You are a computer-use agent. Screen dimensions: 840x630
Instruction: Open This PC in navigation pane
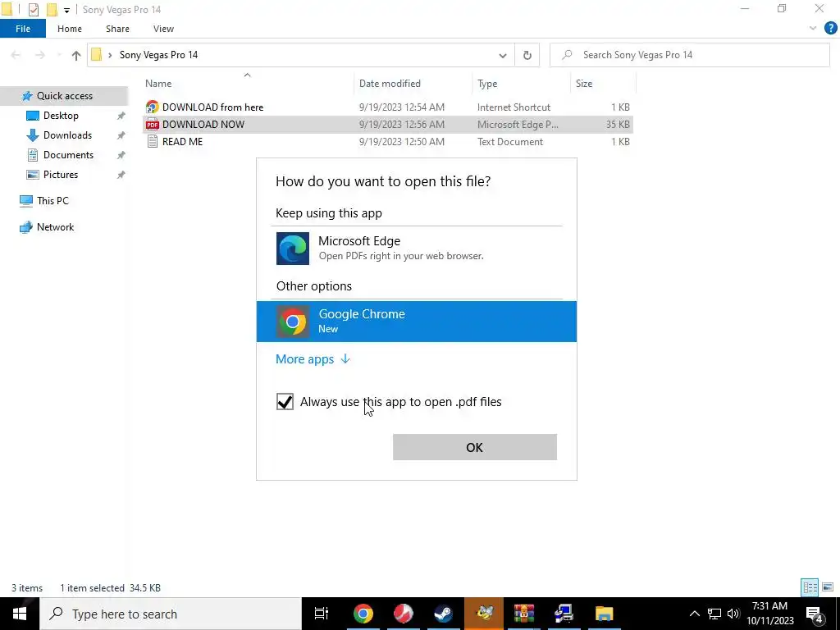coord(52,201)
